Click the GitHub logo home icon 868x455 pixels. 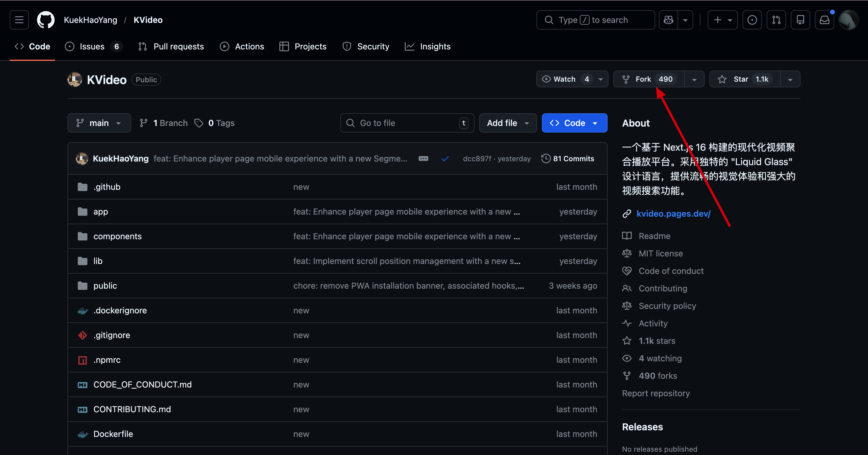(x=46, y=20)
